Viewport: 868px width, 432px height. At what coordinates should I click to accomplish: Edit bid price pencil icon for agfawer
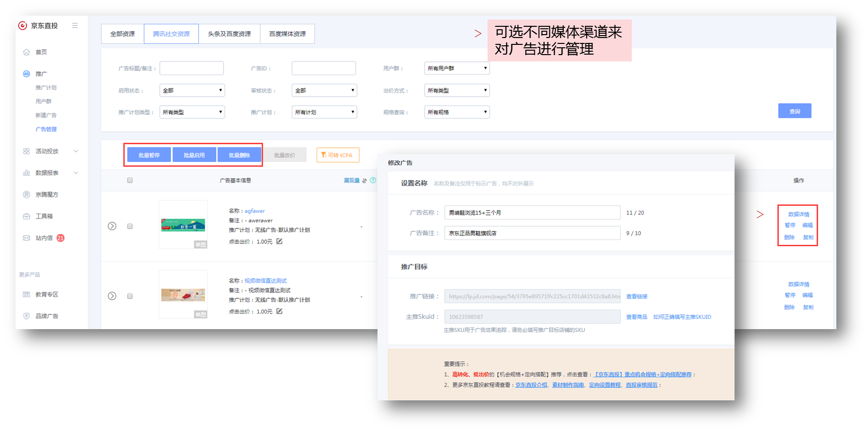click(x=280, y=241)
